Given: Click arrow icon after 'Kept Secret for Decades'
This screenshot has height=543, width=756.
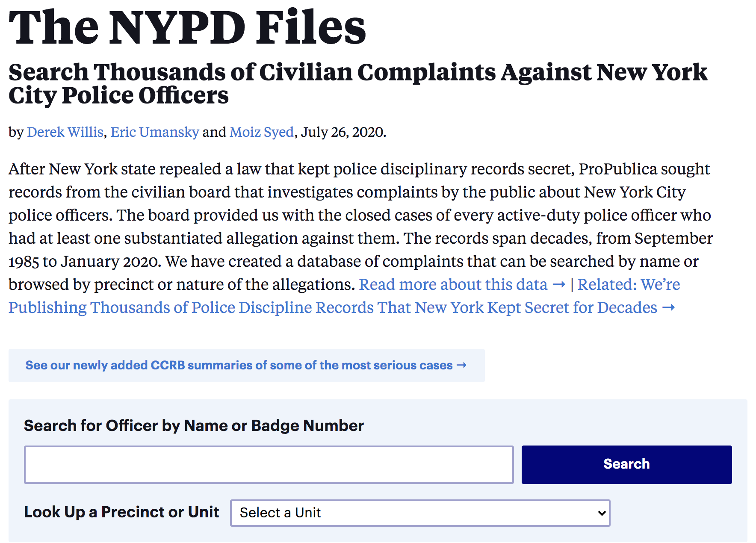Looking at the screenshot, I should point(668,308).
